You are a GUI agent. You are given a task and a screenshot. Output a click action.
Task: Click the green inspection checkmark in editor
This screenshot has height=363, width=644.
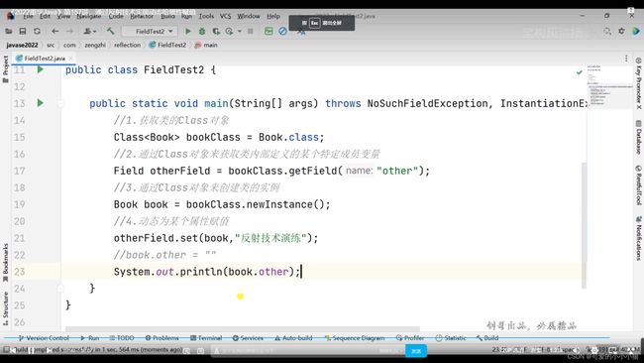580,72
